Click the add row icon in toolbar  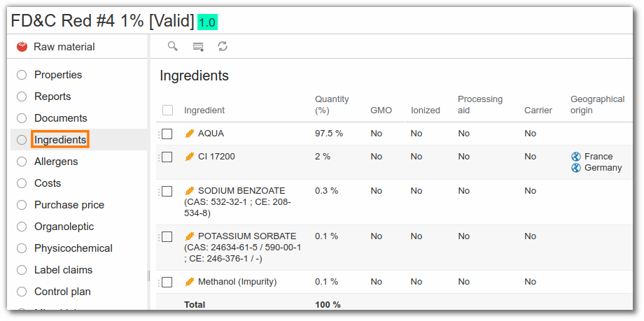[x=198, y=47]
